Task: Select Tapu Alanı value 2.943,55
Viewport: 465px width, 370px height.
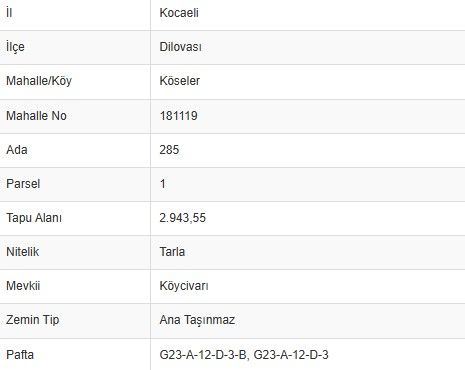Action: (183, 218)
